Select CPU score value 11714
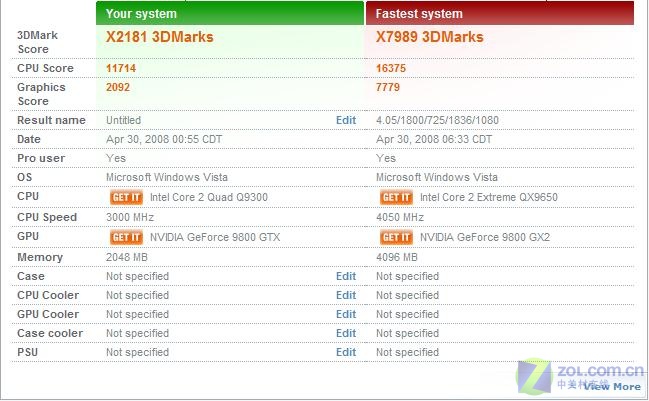The image size is (649, 401). [121, 68]
